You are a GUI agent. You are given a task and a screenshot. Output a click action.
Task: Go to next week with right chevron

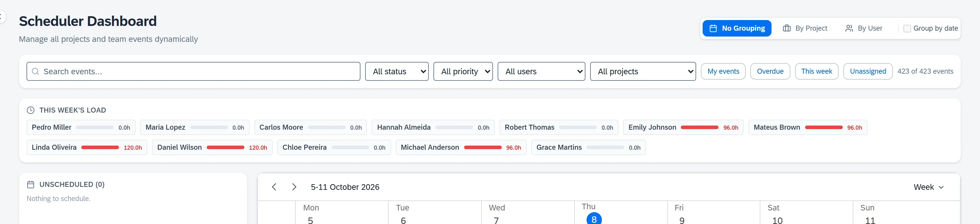[x=294, y=187]
